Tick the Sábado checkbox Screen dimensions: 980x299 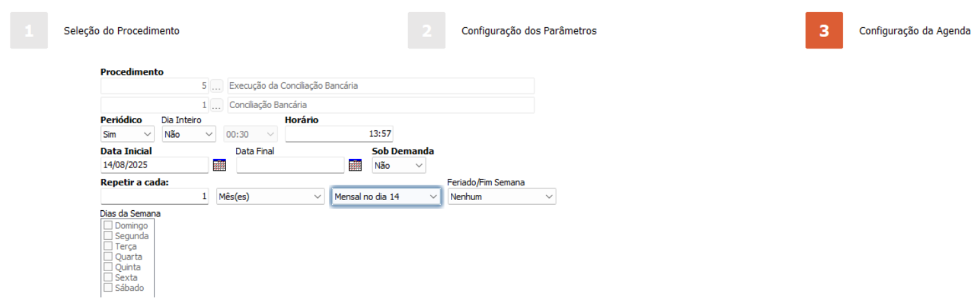tap(108, 288)
